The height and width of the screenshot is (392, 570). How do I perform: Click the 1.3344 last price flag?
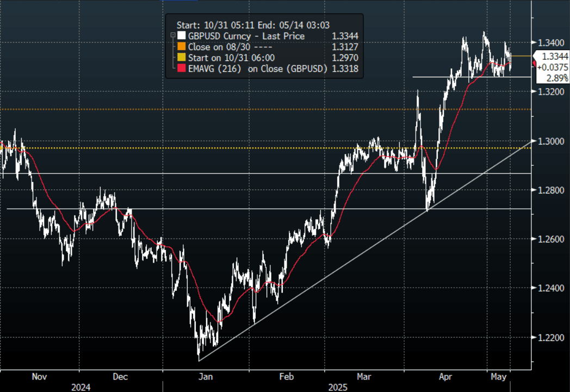coord(553,57)
